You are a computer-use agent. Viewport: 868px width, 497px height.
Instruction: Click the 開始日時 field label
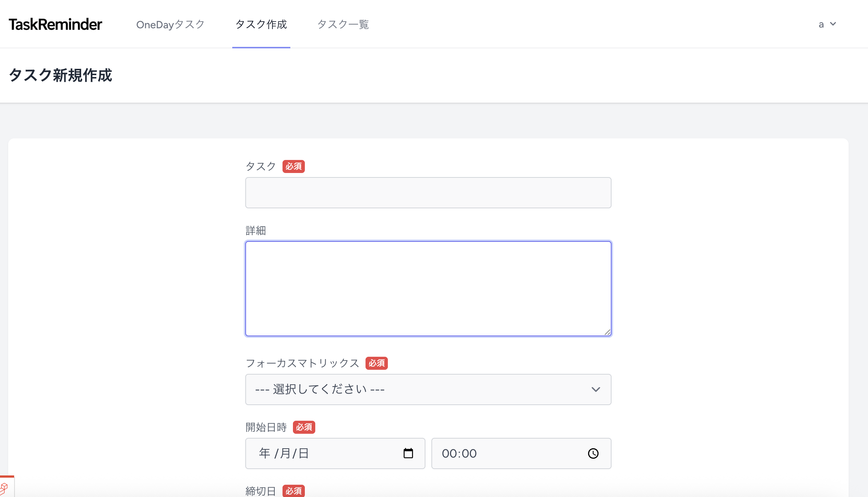pos(266,427)
